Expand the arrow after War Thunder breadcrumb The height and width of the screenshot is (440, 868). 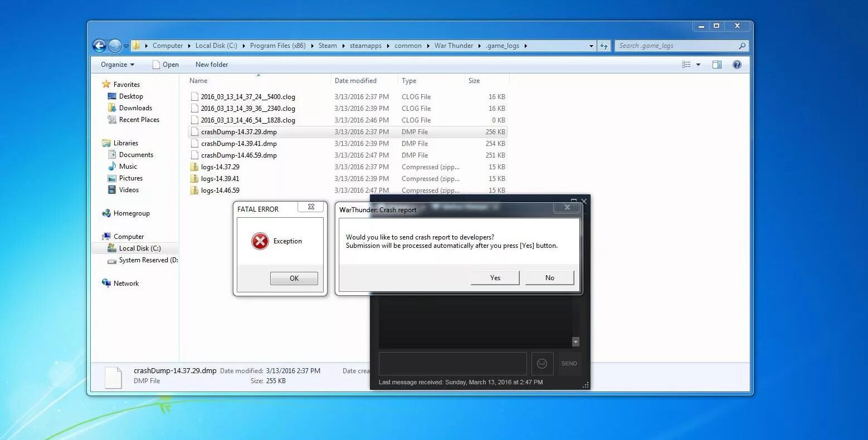coord(480,46)
